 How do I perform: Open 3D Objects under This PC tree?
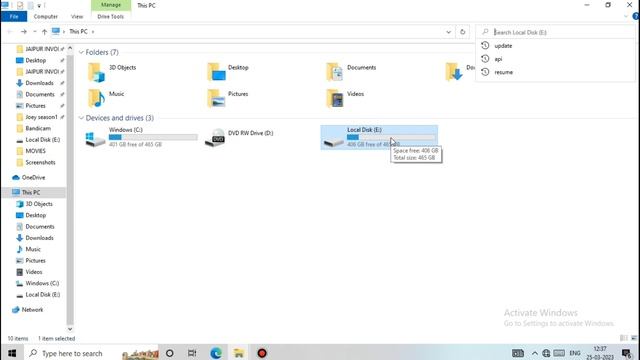[39, 204]
